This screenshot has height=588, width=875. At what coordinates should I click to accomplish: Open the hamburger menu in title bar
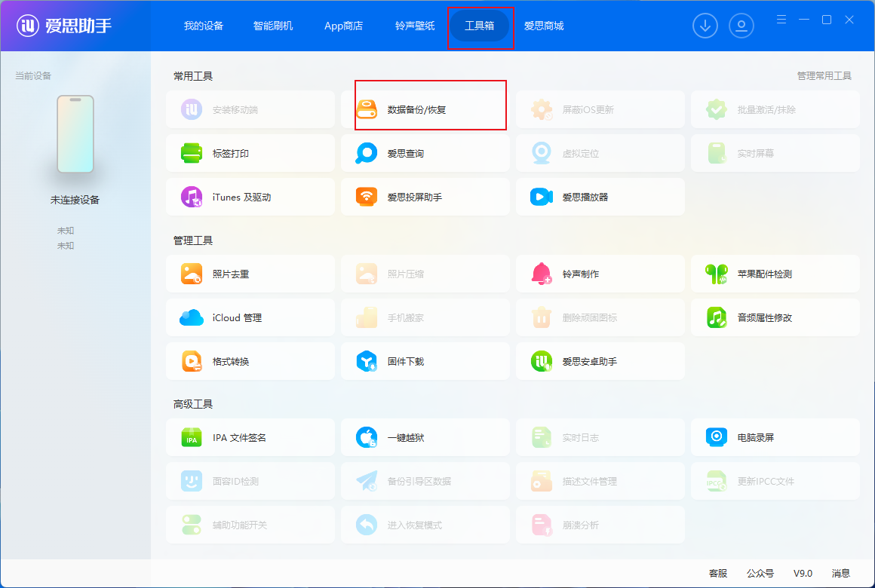pyautogui.click(x=781, y=20)
